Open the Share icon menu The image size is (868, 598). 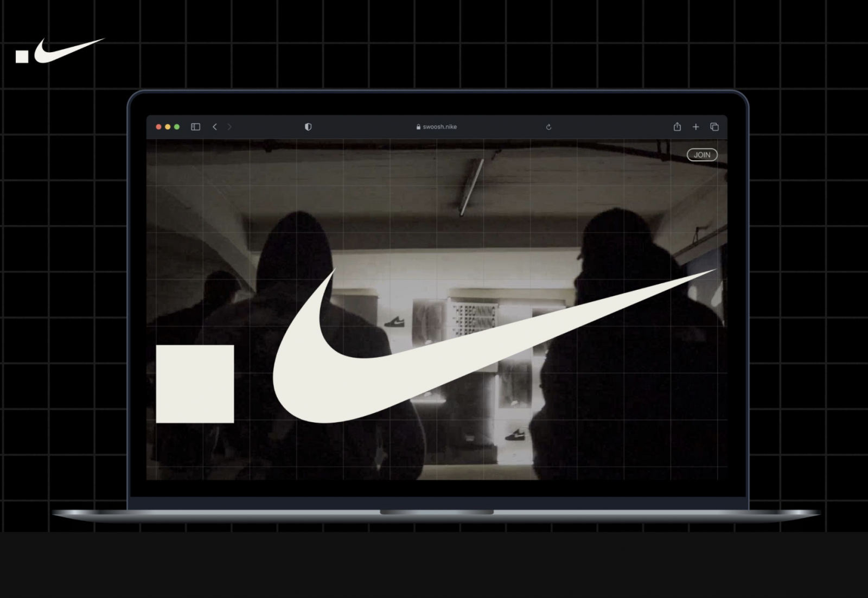pos(677,126)
